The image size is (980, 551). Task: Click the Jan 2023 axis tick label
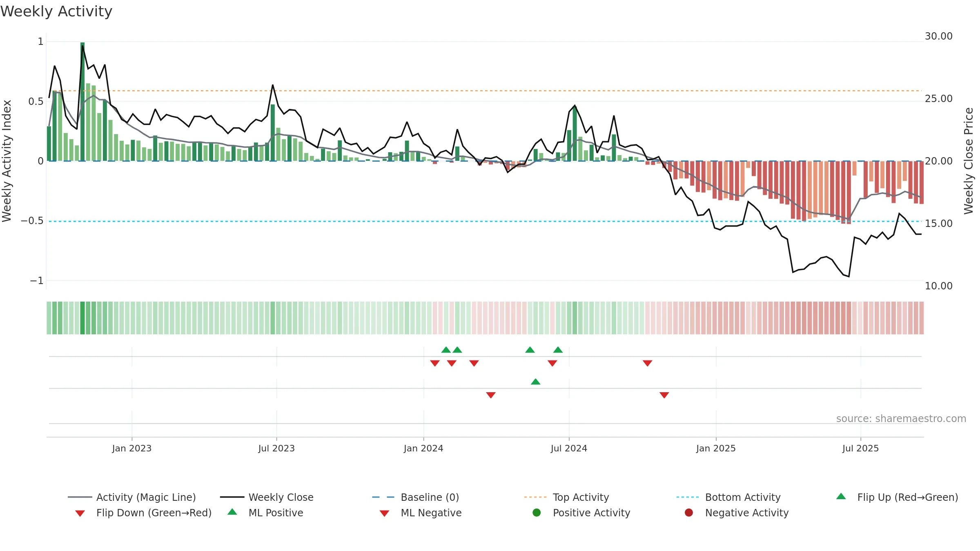pyautogui.click(x=132, y=448)
